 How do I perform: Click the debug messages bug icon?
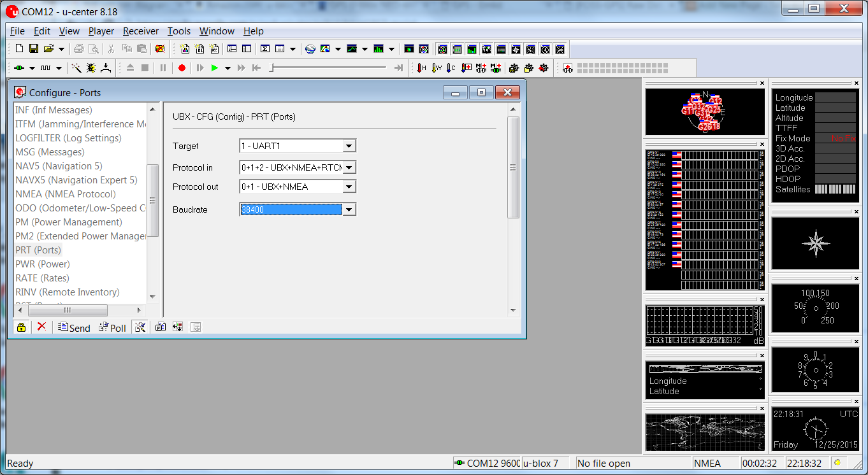(x=91, y=67)
